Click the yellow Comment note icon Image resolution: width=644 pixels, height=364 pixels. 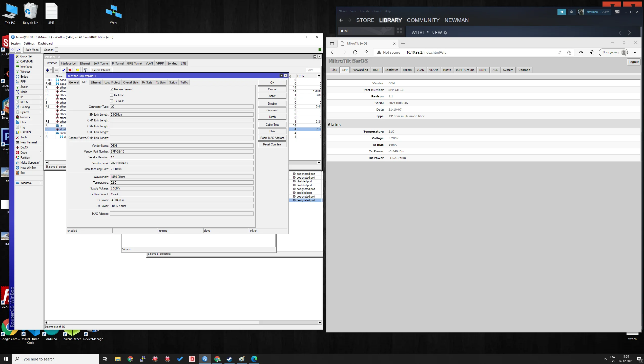(x=78, y=70)
